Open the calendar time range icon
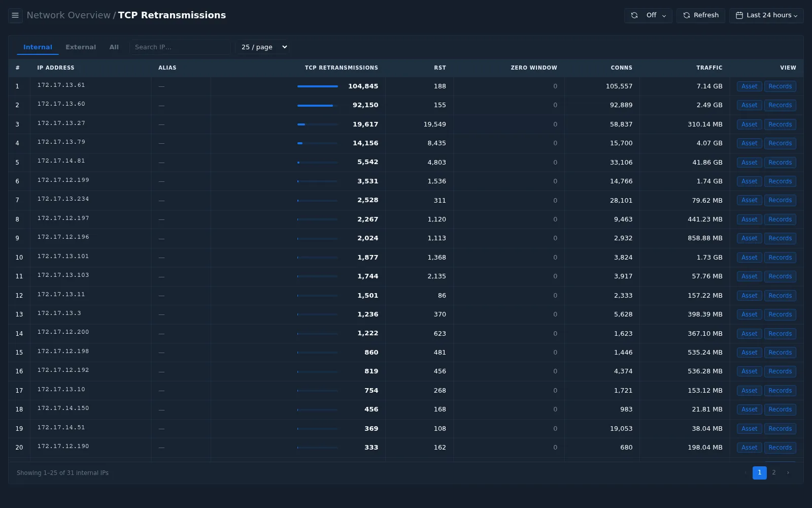Screen dimensions: 812x508 (739, 15)
